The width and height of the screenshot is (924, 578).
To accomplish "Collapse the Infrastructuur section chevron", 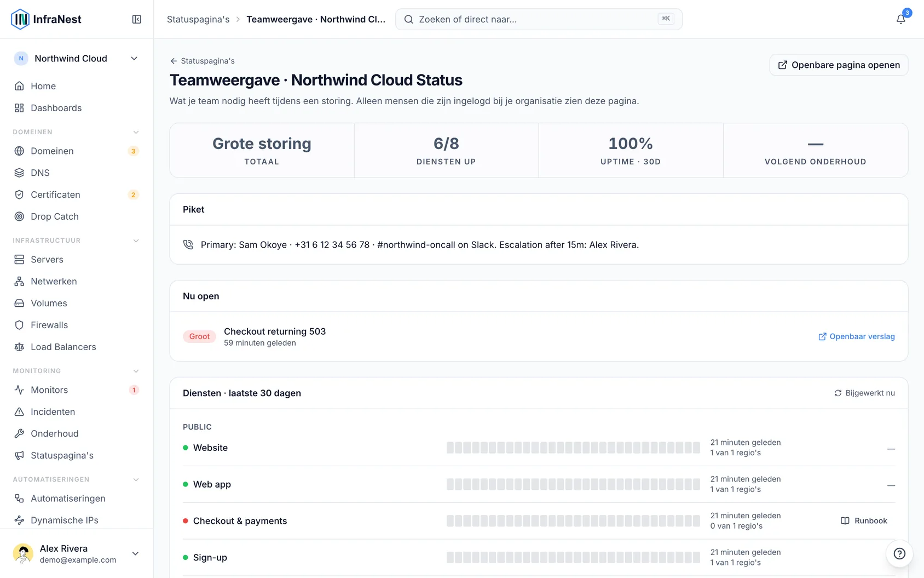I will (136, 241).
